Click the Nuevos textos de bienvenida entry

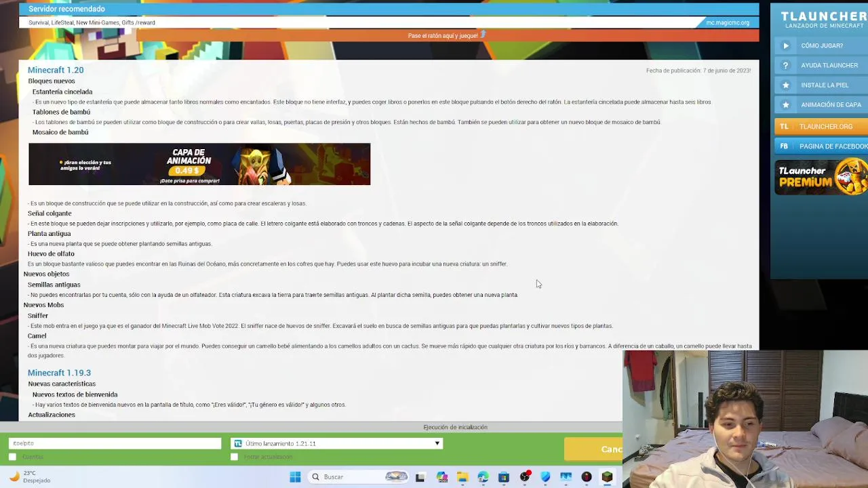point(75,394)
